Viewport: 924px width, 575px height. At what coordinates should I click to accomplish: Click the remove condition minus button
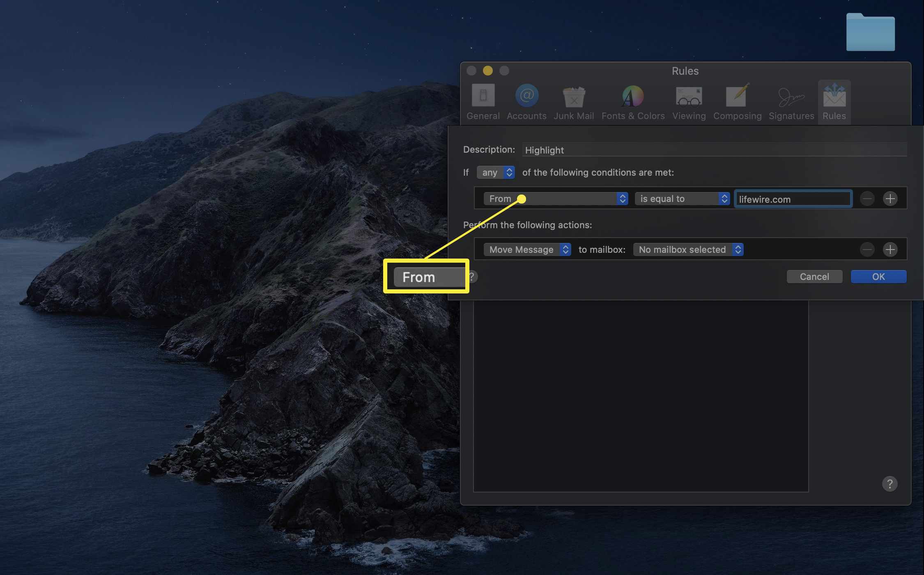[x=867, y=198]
